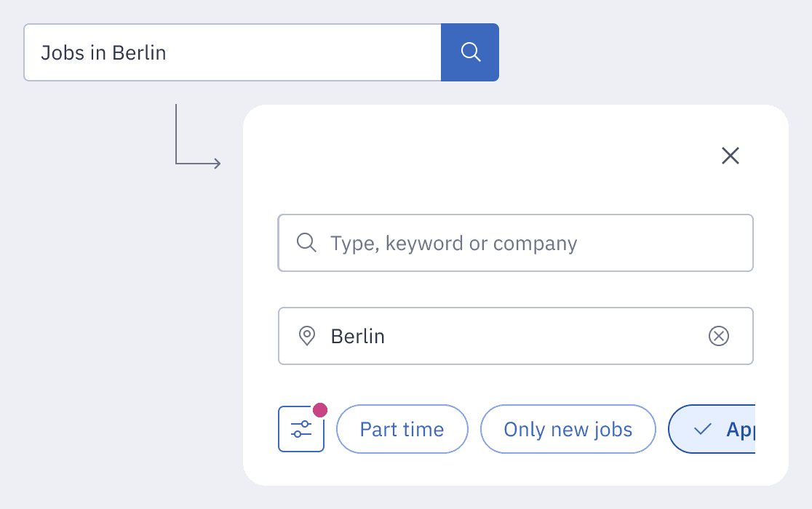The width and height of the screenshot is (812, 509).
Task: Click the Only new jobs label text
Action: click(x=568, y=430)
